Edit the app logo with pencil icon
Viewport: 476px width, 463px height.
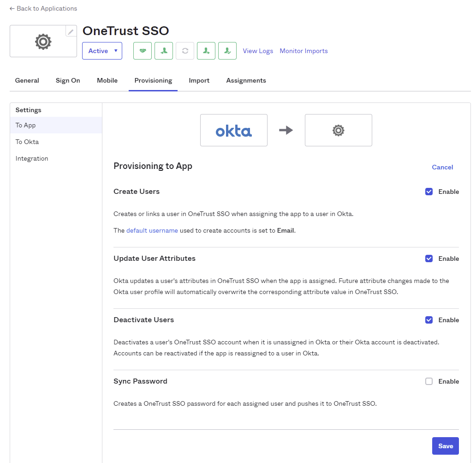pos(71,31)
